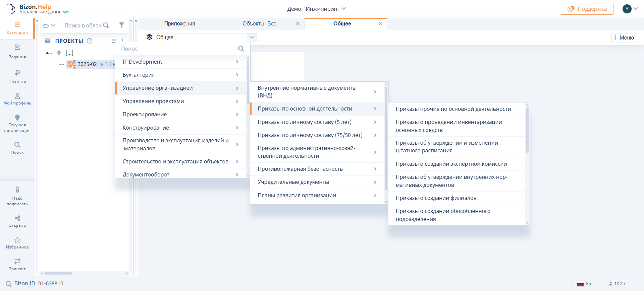Open the Избранное star icon

[x=17, y=240]
